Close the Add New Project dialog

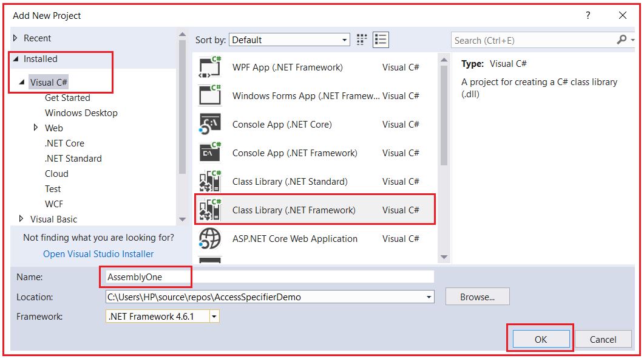tap(623, 15)
